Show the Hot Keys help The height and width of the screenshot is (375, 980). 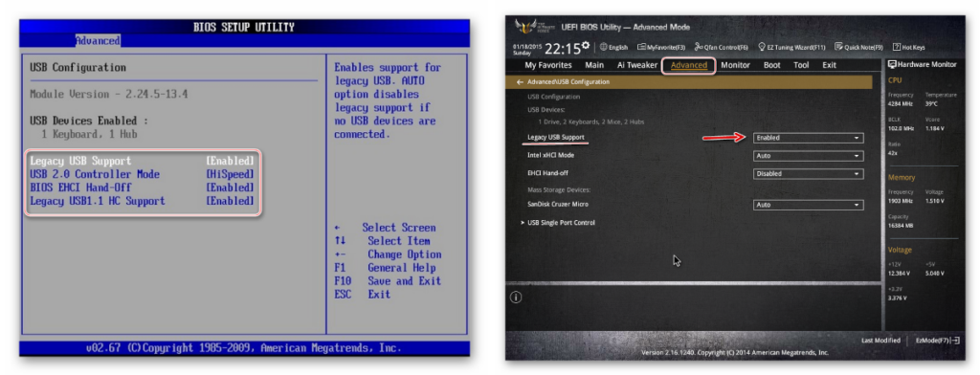[909, 47]
